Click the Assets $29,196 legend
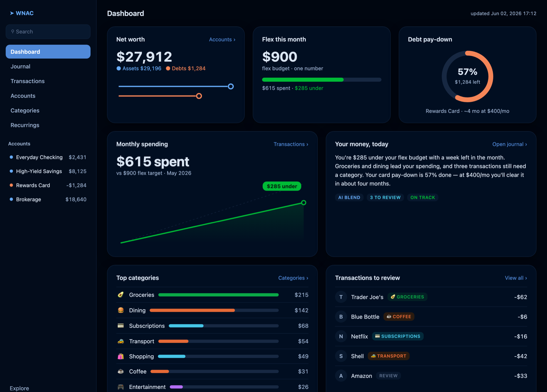The image size is (547, 392). tap(139, 68)
